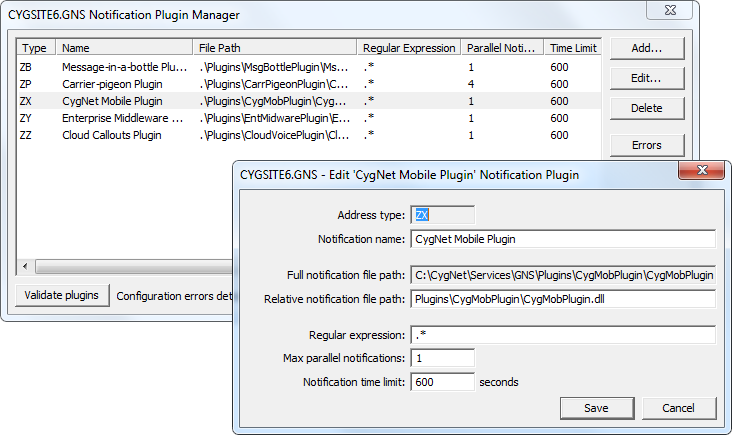Click the Relative notification file path field
The width and height of the screenshot is (732, 435).
563,299
